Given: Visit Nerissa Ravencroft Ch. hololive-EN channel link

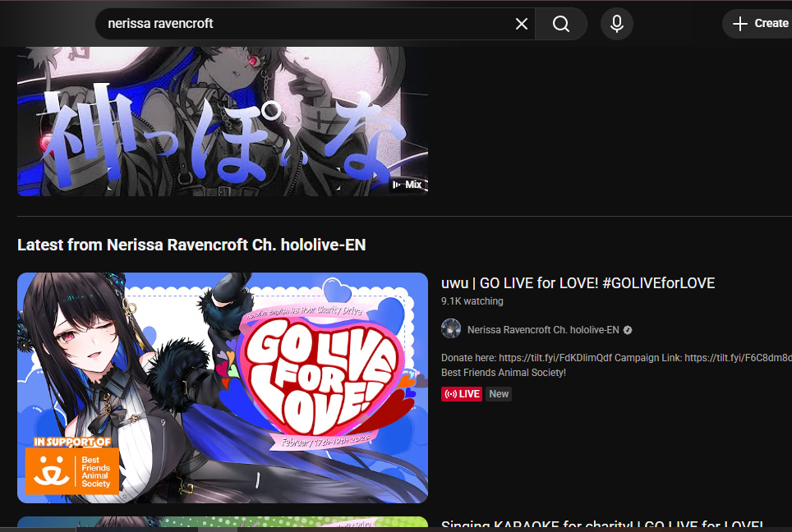Looking at the screenshot, I should 543,329.
